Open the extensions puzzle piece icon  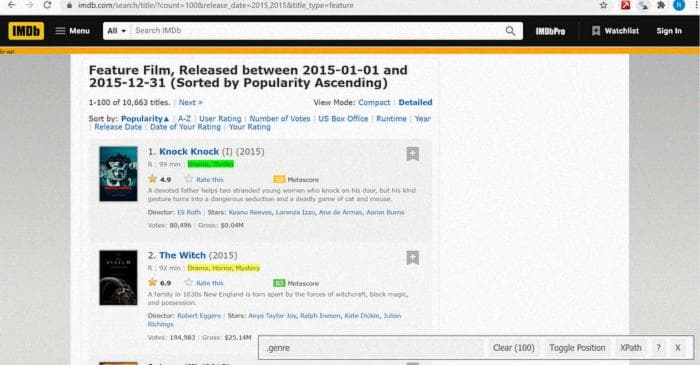click(661, 5)
